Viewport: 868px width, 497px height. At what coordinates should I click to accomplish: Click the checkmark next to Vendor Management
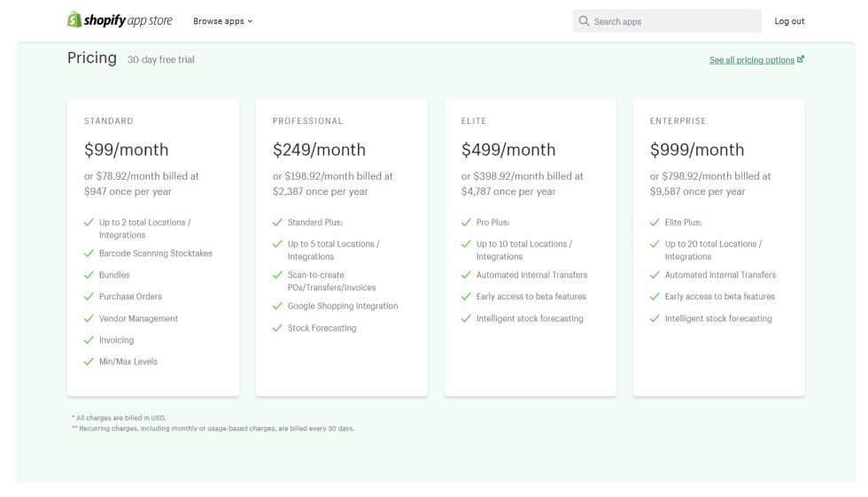click(89, 319)
